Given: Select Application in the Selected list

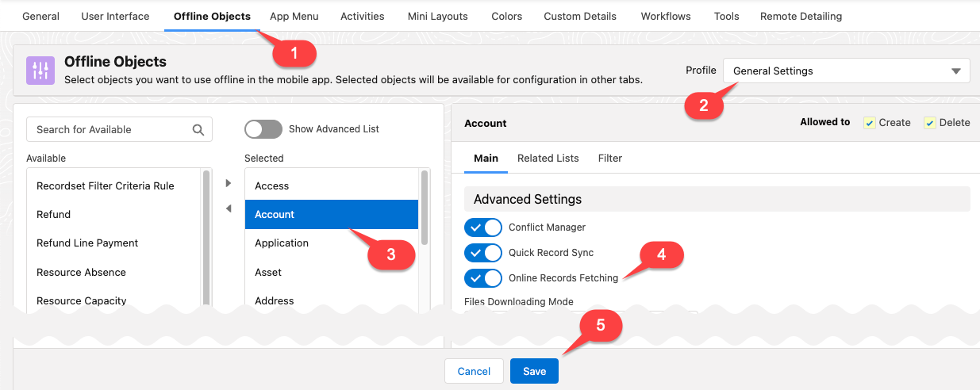Looking at the screenshot, I should pos(332,243).
